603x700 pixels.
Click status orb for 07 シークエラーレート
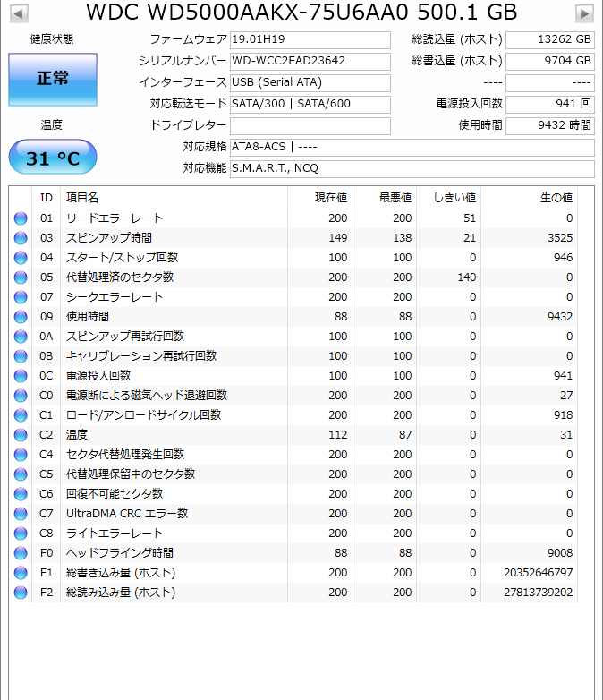click(x=21, y=297)
